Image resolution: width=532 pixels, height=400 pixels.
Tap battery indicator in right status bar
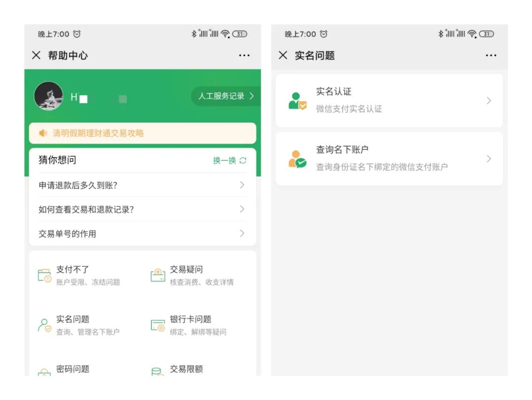(x=486, y=34)
